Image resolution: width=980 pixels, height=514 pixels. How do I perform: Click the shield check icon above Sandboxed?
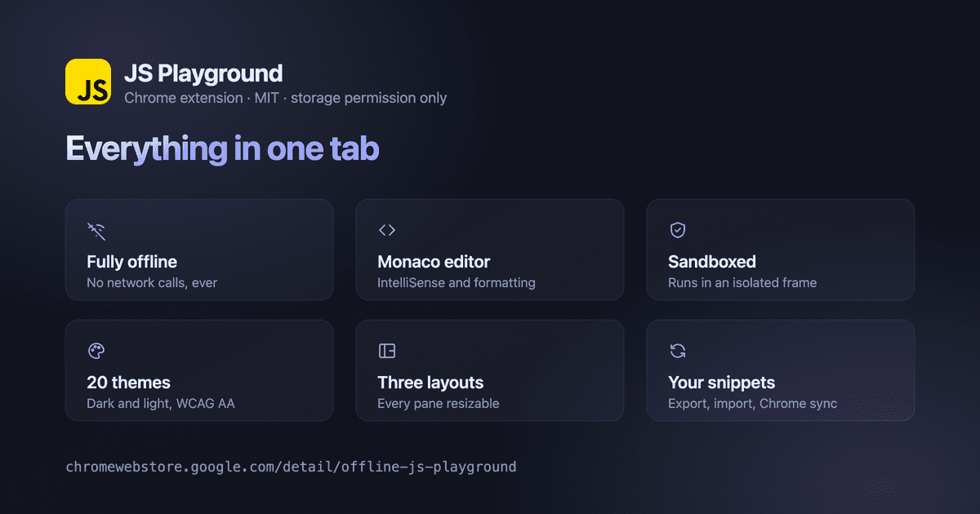(678, 230)
